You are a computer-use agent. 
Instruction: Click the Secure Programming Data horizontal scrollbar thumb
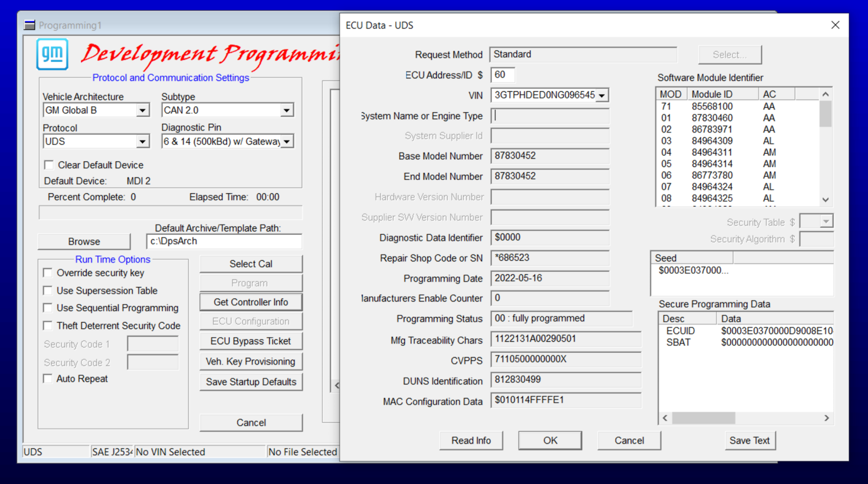[703, 418]
